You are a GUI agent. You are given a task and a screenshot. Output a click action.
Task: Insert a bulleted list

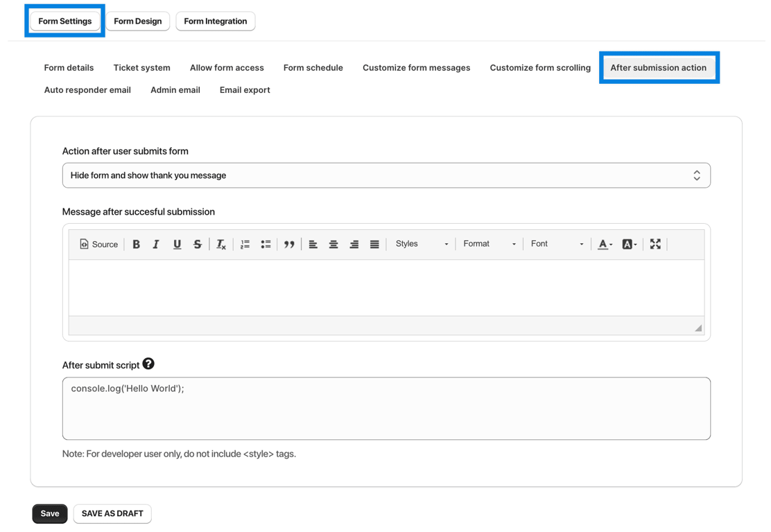(x=266, y=244)
